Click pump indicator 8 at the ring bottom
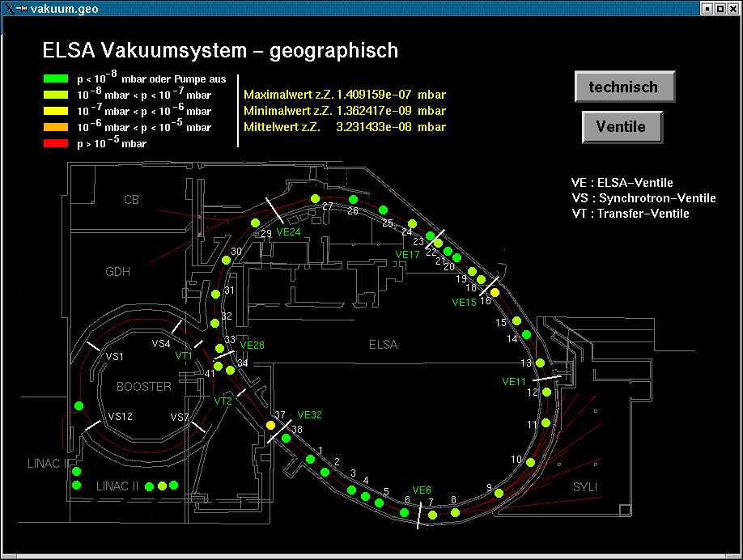The height and width of the screenshot is (560, 743). pyautogui.click(x=455, y=512)
